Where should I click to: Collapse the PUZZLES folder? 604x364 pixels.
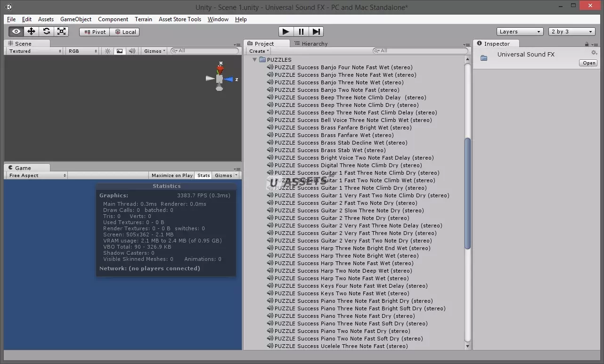click(255, 60)
